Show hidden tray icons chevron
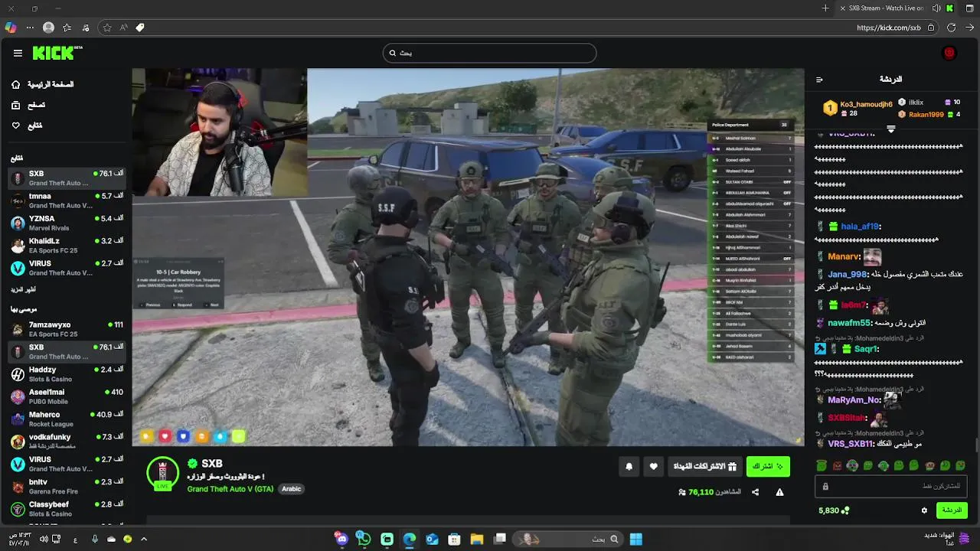 [x=144, y=540]
